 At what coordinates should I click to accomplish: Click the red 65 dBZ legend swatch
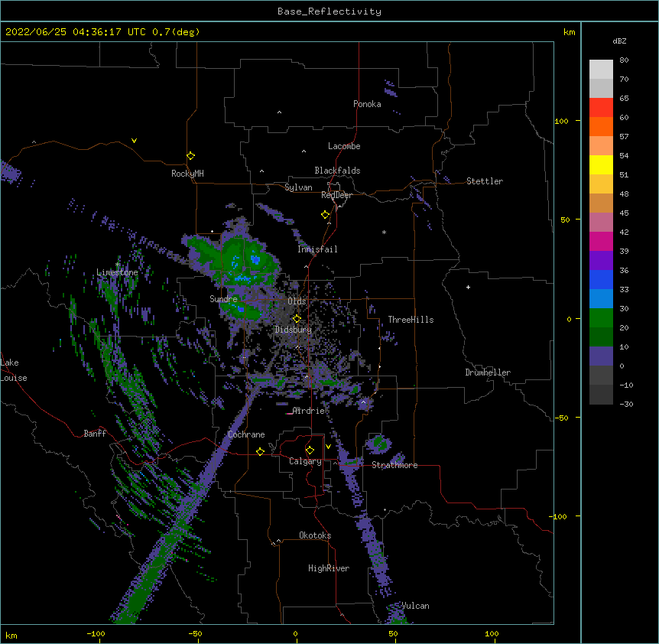(601, 107)
